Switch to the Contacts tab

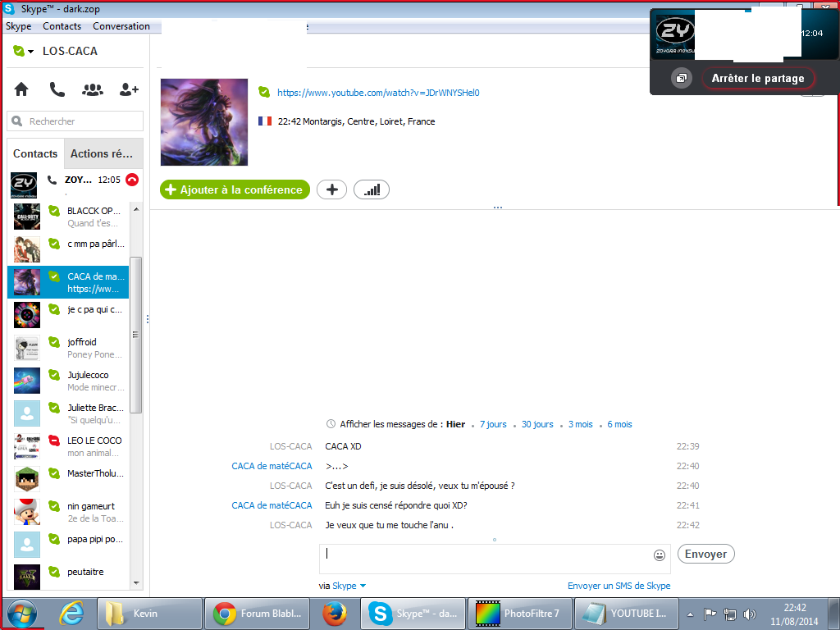click(x=35, y=153)
